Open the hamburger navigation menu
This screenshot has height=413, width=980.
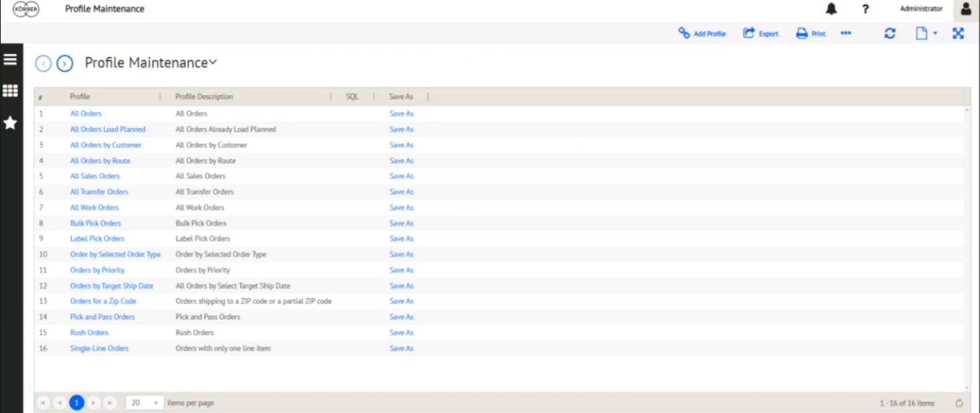pyautogui.click(x=10, y=59)
